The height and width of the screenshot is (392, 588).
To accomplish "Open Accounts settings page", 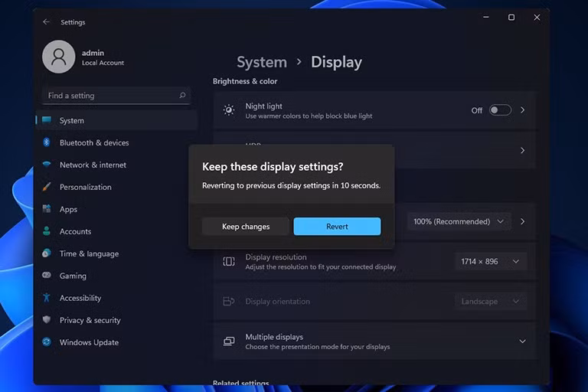I will pyautogui.click(x=116, y=231).
